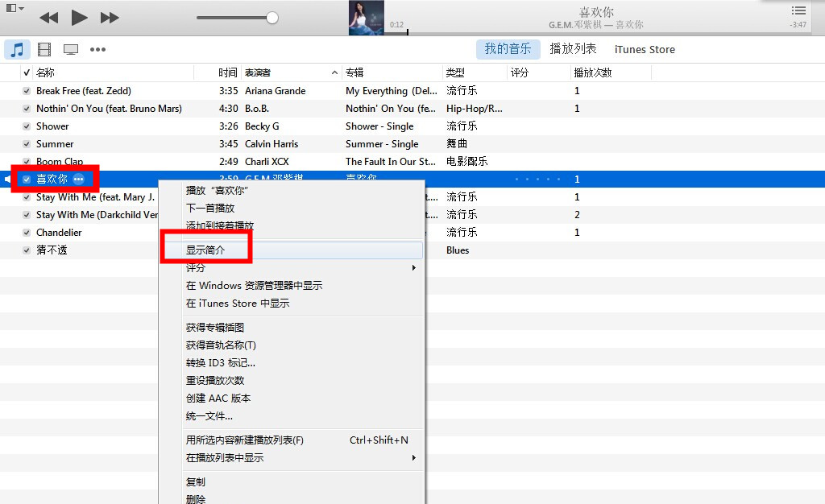
Task: Sort by the 表演者 column header
Action: pyautogui.click(x=291, y=72)
